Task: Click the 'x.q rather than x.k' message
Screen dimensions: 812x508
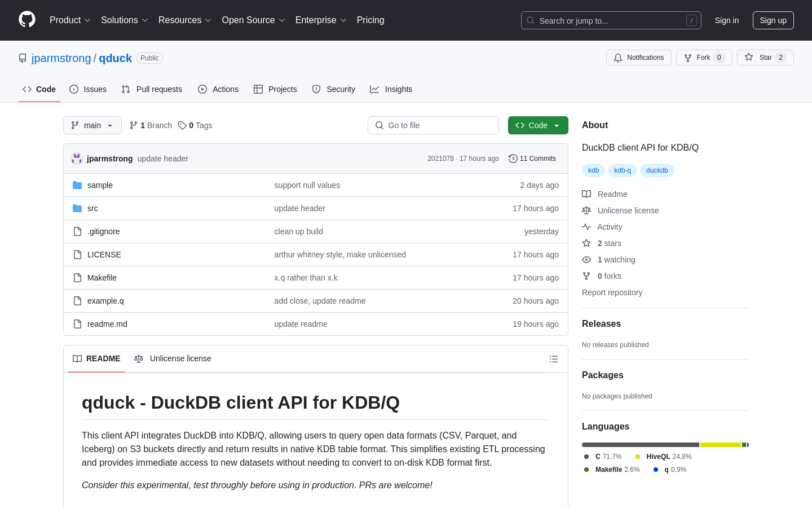Action: 306,278
